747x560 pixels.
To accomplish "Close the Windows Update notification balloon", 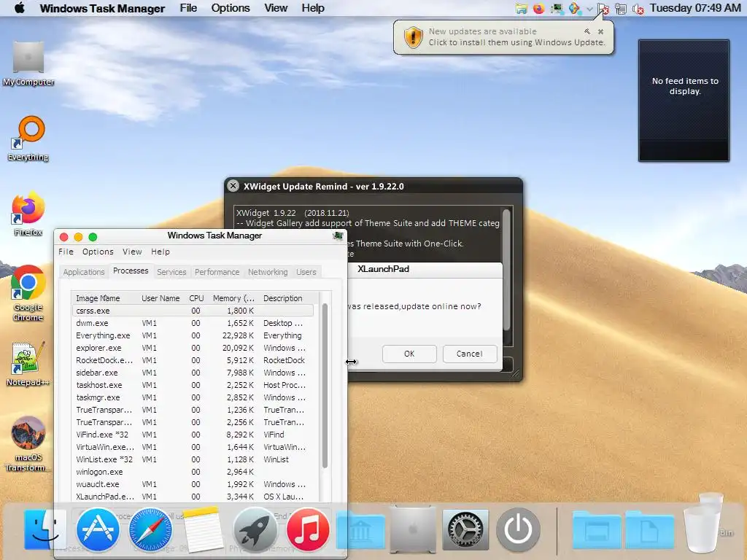I will click(x=601, y=31).
